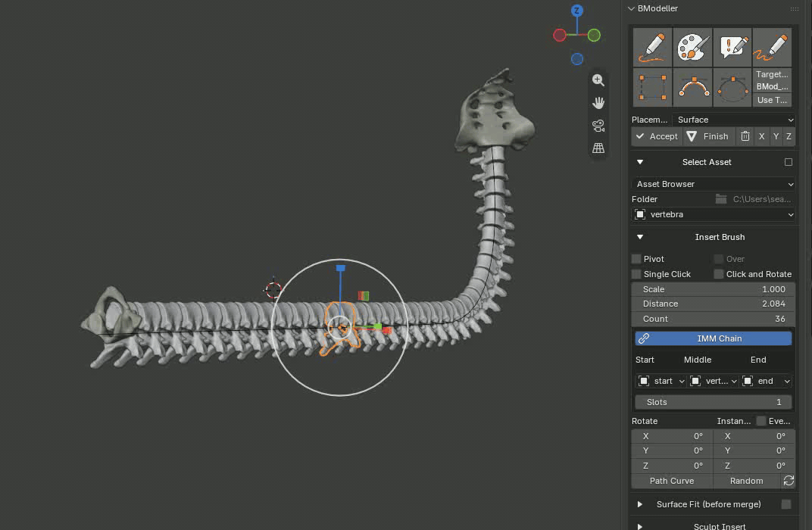The image size is (812, 530).
Task: Click the randomize refresh icon
Action: (x=789, y=481)
